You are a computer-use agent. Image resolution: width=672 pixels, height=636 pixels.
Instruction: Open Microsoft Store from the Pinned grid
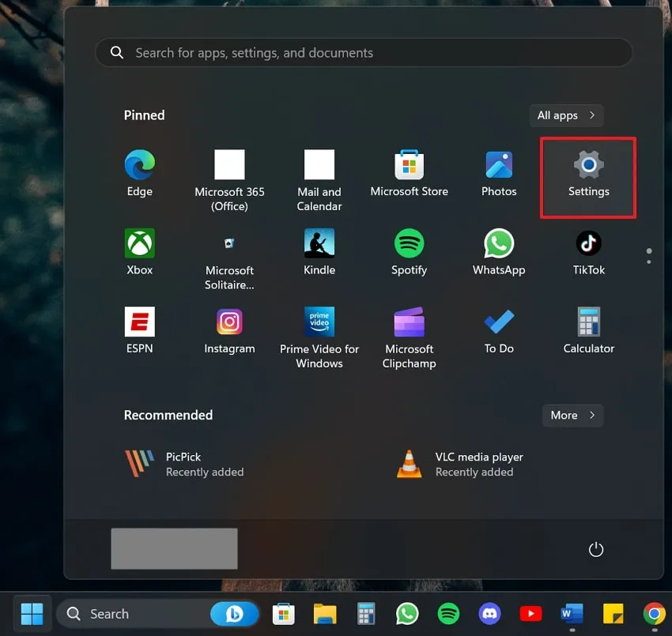coord(410,172)
